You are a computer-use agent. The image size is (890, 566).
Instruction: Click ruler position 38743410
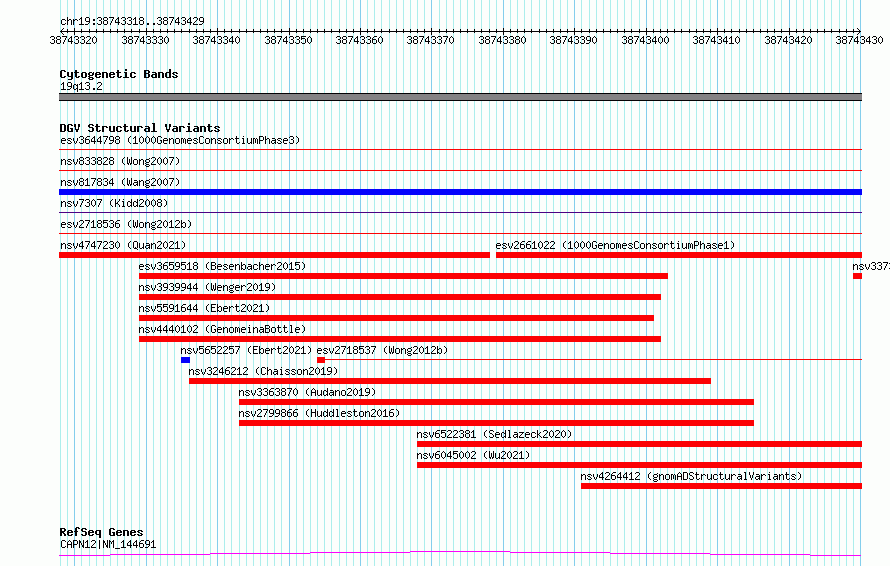(x=716, y=40)
